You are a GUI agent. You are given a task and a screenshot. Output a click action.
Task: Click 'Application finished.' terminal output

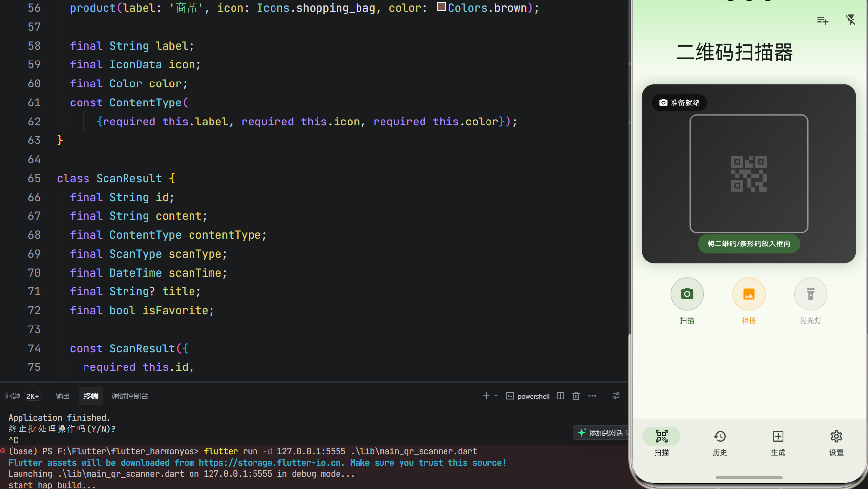[60, 417]
